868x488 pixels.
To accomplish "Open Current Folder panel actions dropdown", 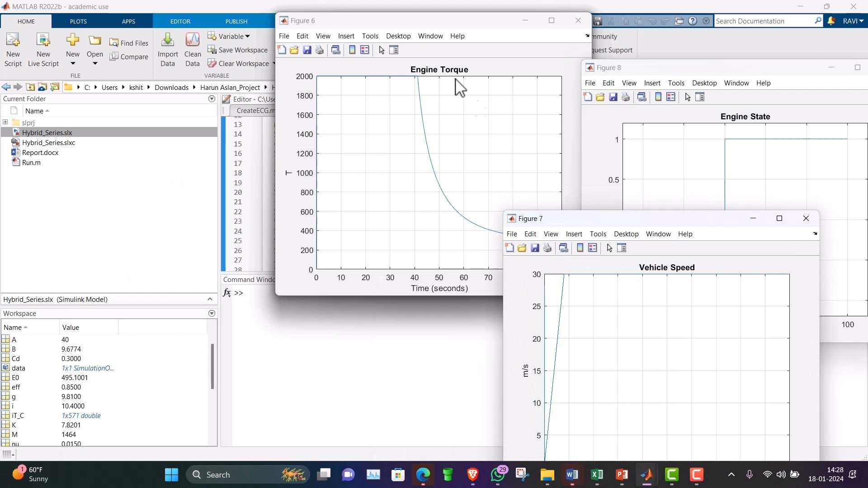I will coord(212,99).
